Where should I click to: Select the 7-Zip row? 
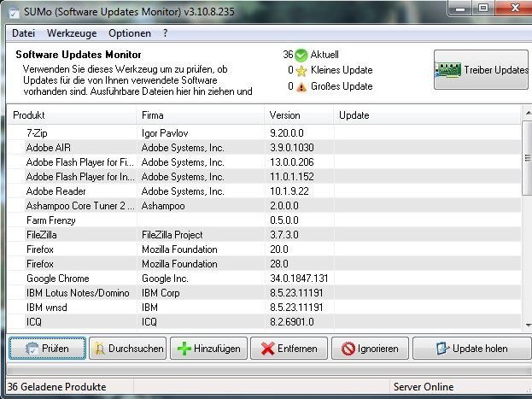coord(264,132)
